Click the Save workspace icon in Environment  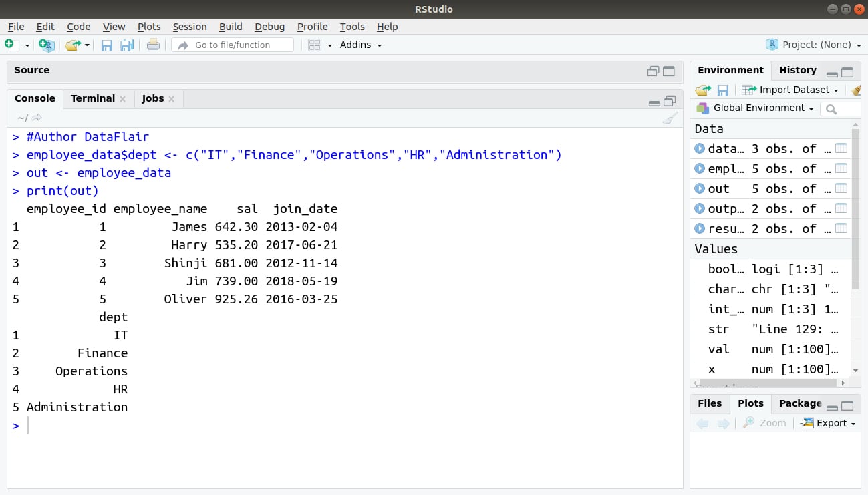[723, 90]
